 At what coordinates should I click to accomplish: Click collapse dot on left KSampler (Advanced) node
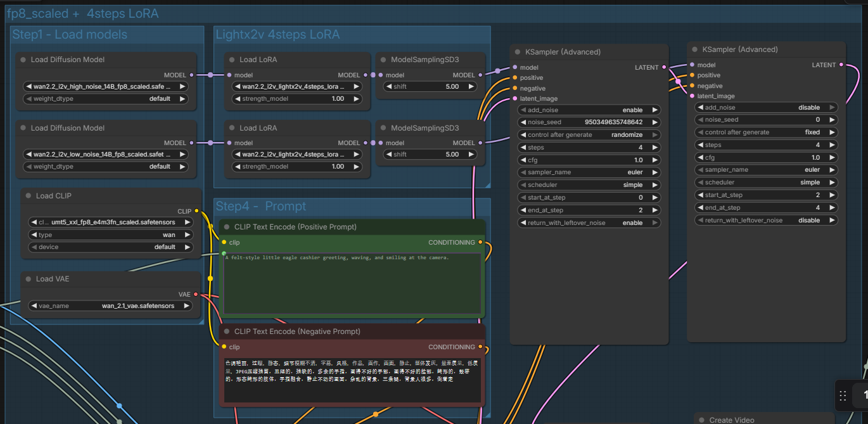click(518, 52)
